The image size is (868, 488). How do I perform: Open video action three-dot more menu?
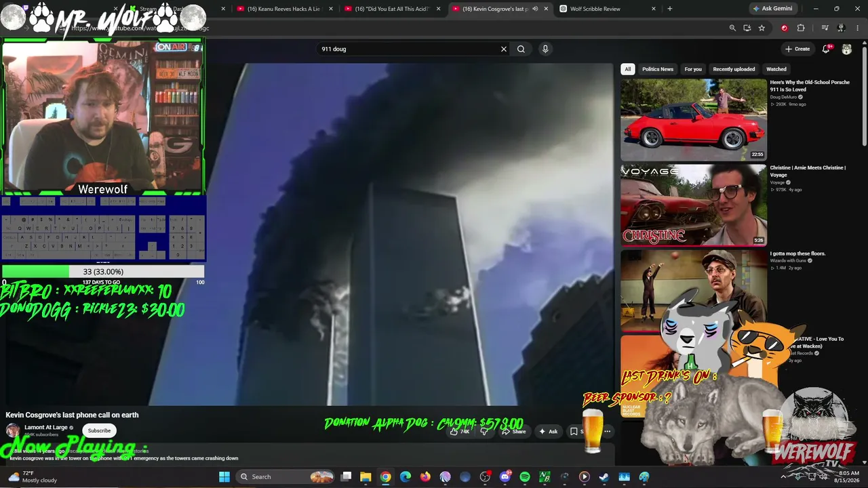coord(608,431)
